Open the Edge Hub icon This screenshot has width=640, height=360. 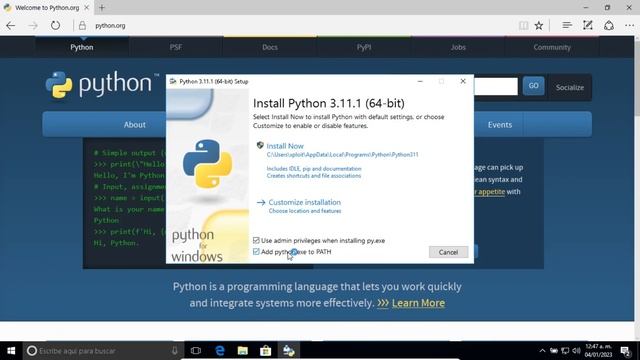point(567,25)
